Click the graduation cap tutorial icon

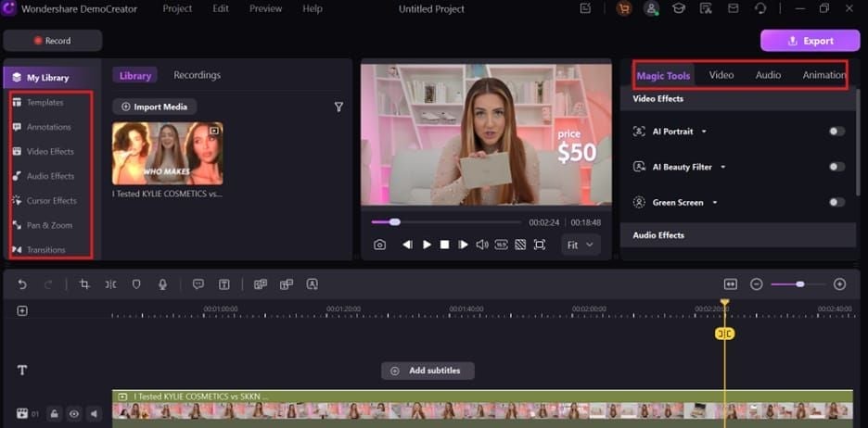coord(678,9)
